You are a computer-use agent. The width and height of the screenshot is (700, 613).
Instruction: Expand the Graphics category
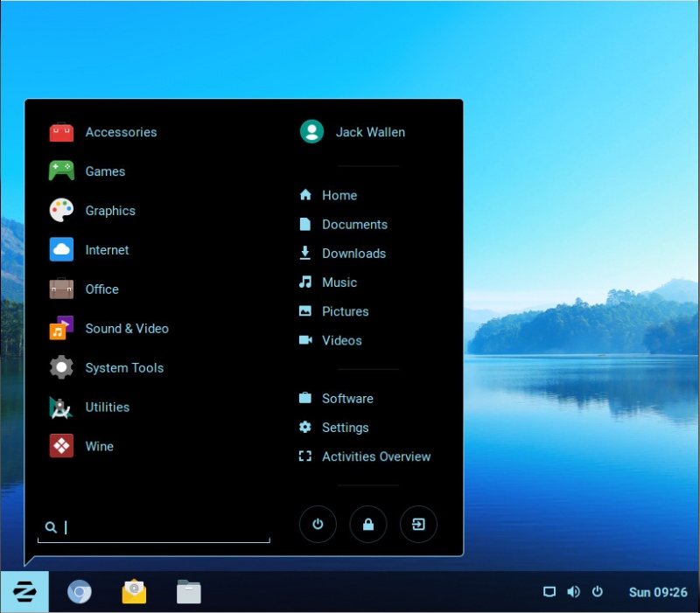pyautogui.click(x=110, y=211)
